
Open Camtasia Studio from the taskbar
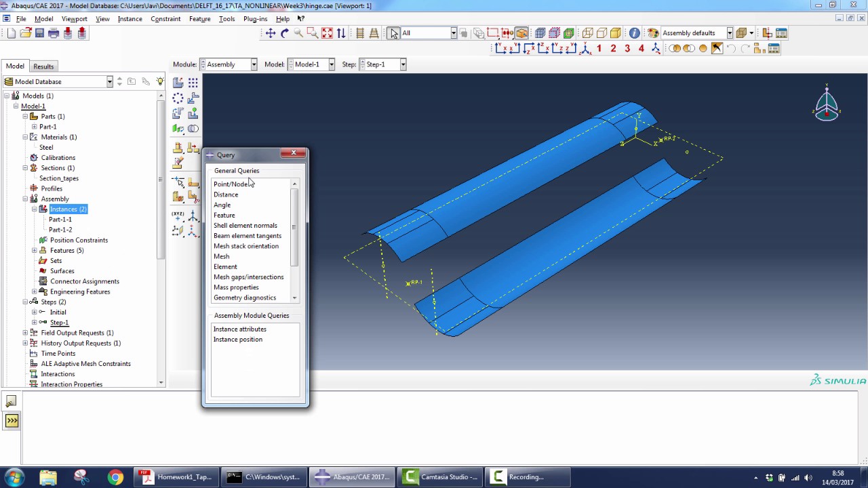[439, 477]
